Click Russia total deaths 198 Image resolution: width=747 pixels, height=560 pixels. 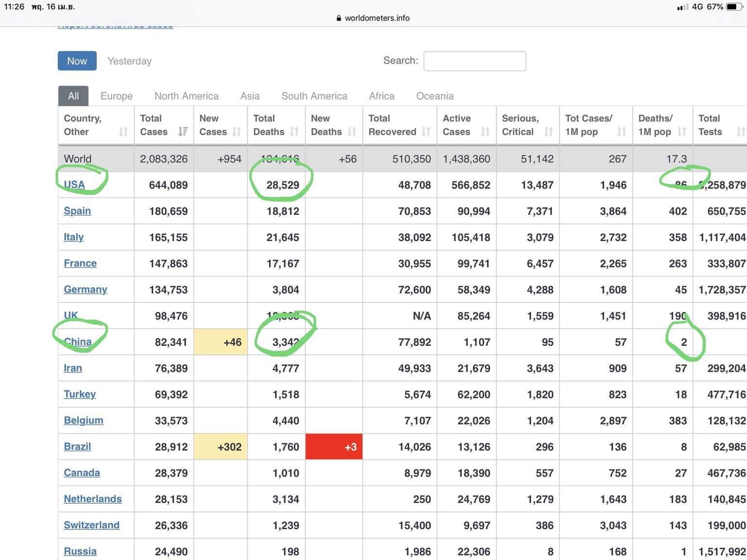coord(290,552)
